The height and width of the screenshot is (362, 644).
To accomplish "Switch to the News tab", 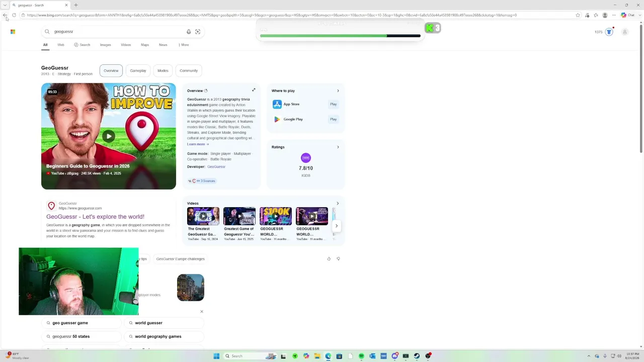I will (163, 45).
